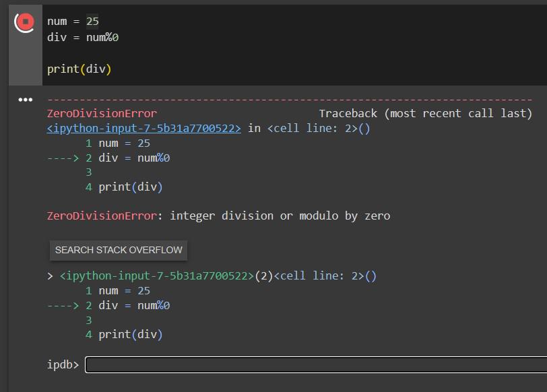The image size is (547, 392).
Task: Open the ipython-input-7-5b31a7700522 traceback link
Action: pyautogui.click(x=143, y=129)
